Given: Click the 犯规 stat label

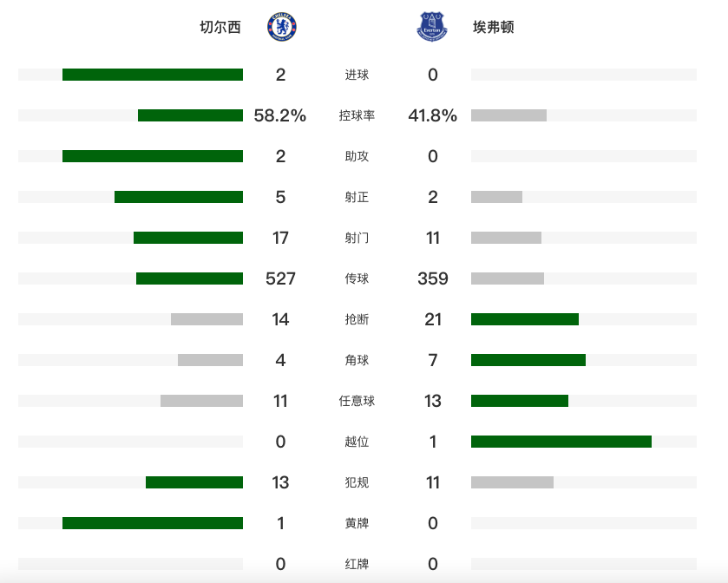Looking at the screenshot, I should pyautogui.click(x=357, y=482).
